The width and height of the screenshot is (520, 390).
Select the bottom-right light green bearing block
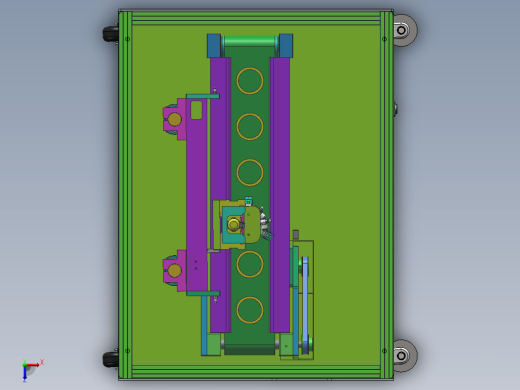point(286,345)
